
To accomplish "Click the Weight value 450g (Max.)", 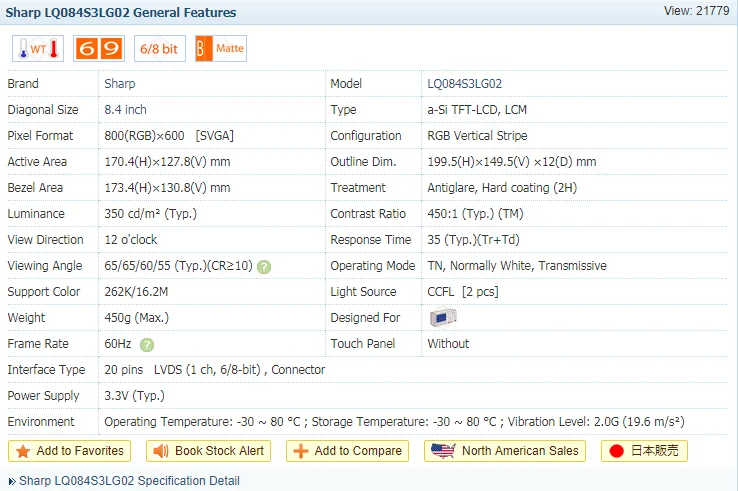I will click(136, 318).
